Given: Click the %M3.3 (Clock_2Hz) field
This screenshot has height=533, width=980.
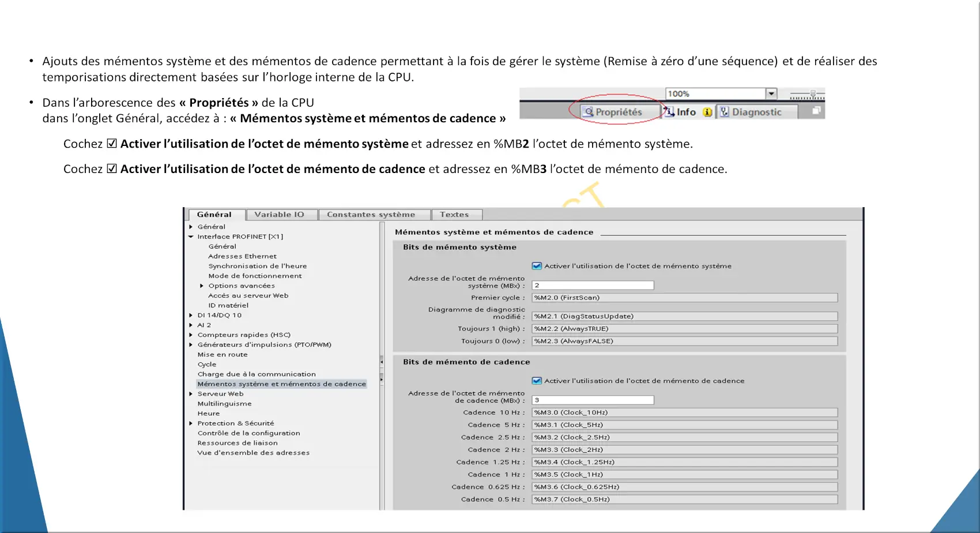Looking at the screenshot, I should click(684, 449).
